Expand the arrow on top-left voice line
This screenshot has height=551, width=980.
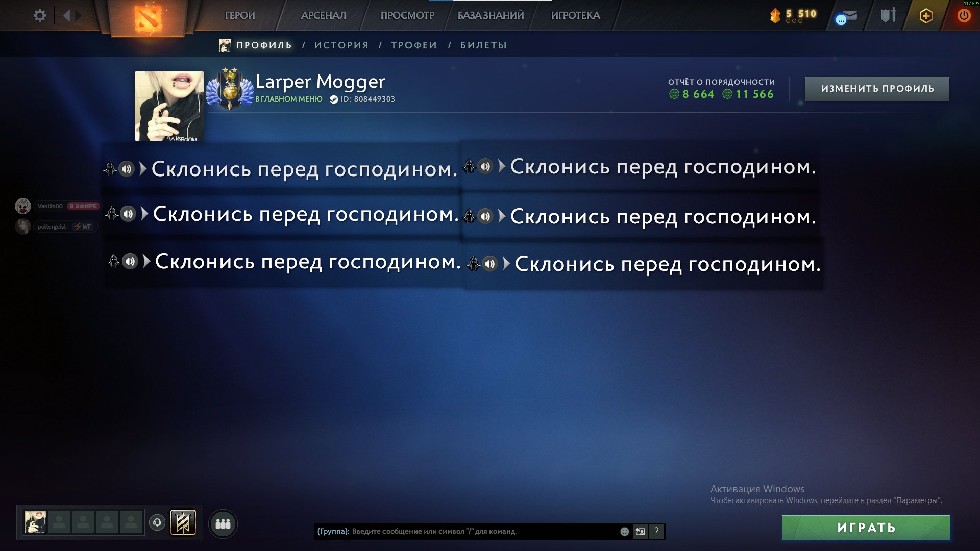143,168
